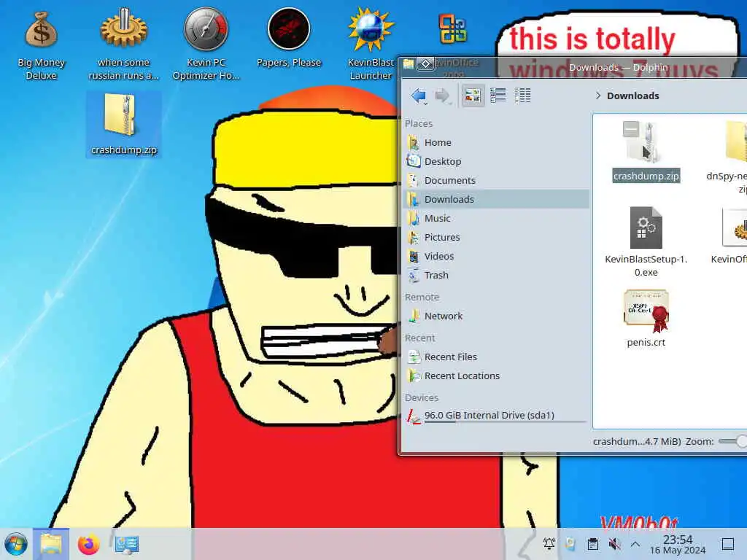
Task: Select the KevinOffice file icon in Dolphin
Action: tap(729, 236)
